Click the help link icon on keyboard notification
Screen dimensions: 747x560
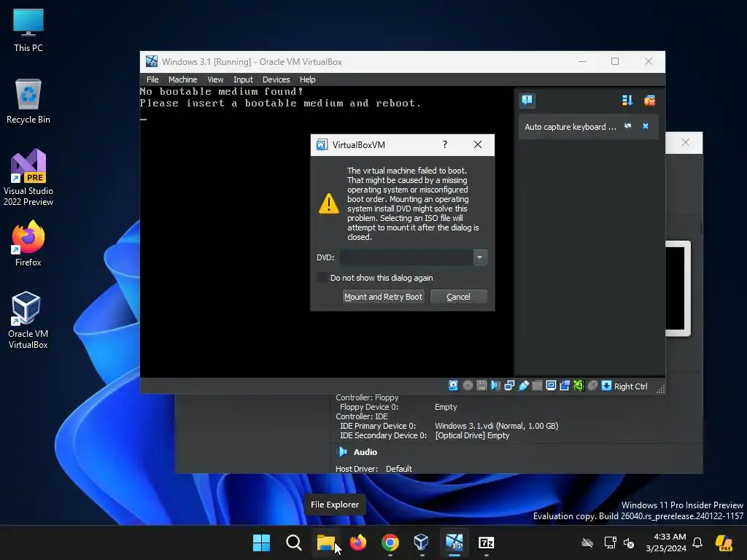[628, 126]
